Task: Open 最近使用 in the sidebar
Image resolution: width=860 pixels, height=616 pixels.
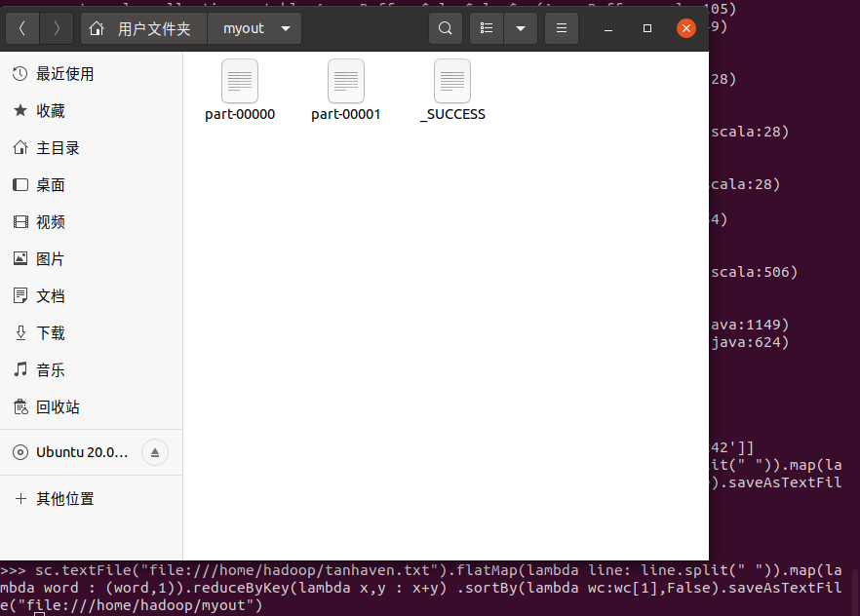Action: click(x=91, y=74)
